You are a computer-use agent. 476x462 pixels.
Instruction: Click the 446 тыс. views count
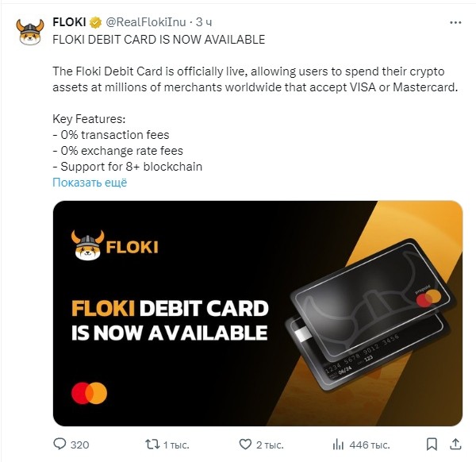click(x=370, y=445)
